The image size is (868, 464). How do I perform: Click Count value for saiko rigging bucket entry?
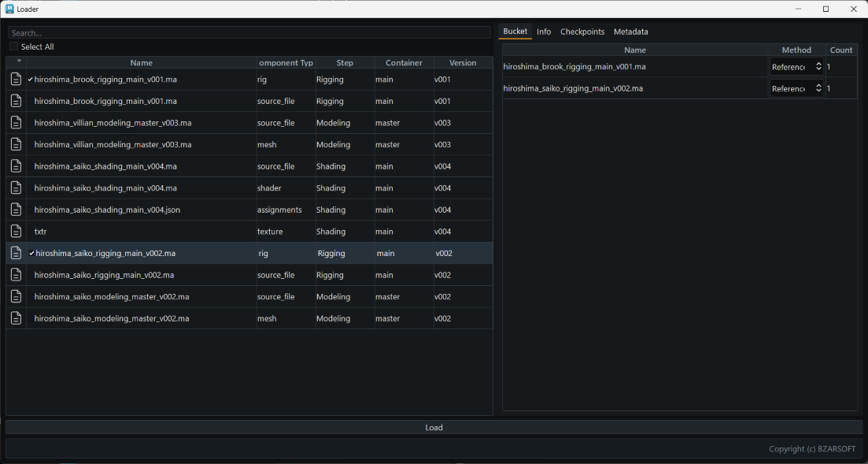tap(829, 88)
